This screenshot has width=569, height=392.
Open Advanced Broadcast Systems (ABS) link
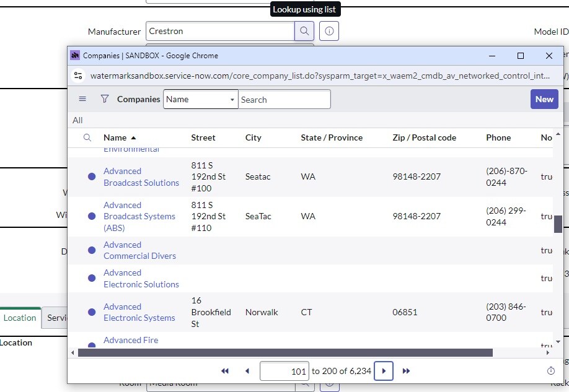coord(139,217)
